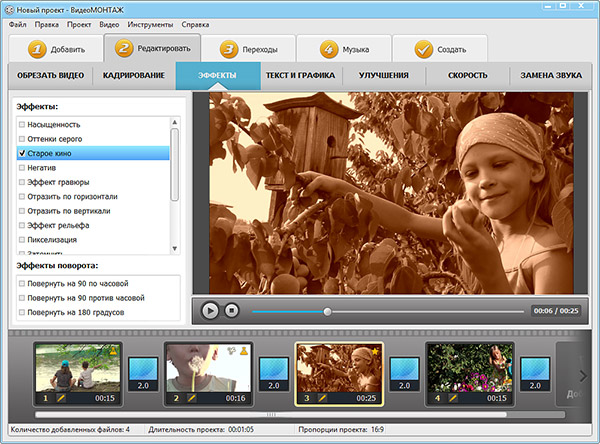This screenshot has height=444, width=600.
Task: Click the pencil edit icon on clip 2
Action: point(191,398)
